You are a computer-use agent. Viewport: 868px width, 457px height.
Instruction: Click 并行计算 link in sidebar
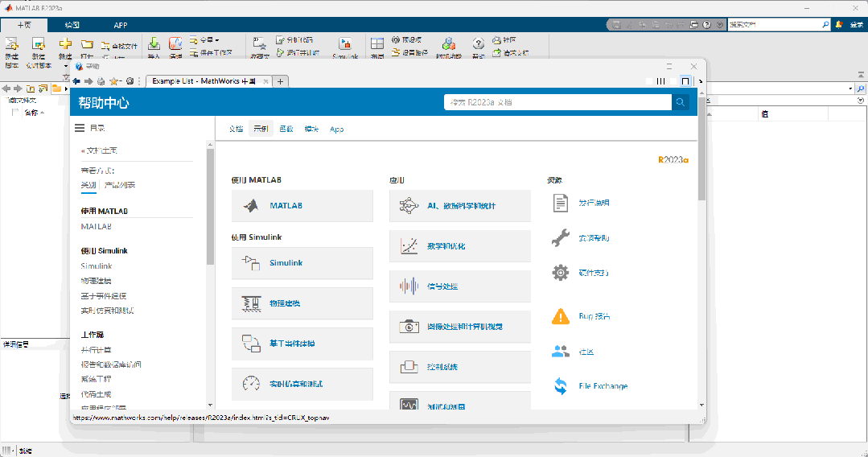click(x=97, y=350)
